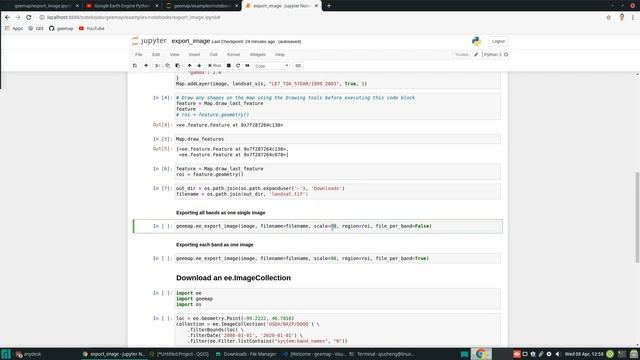Switch to Untitled Project QGIS taskbar window

(x=179, y=354)
